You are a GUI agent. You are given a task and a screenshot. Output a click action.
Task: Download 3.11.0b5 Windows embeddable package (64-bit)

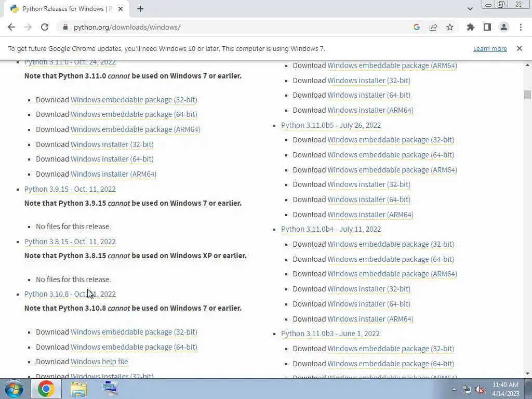391,155
